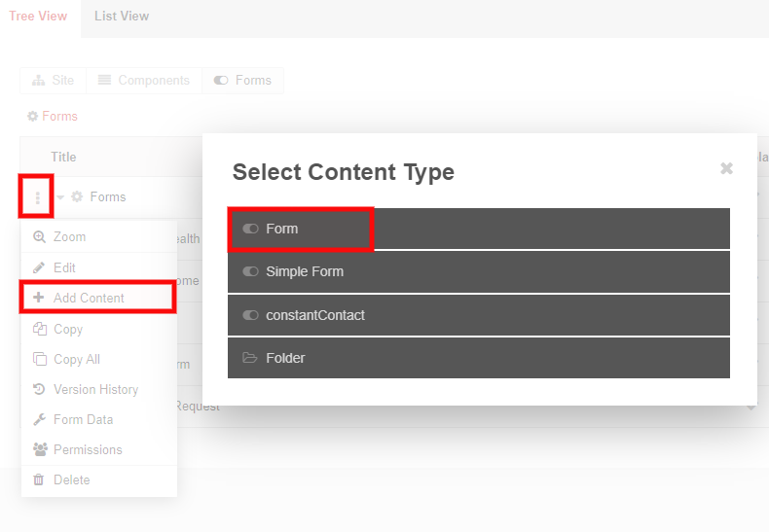Open the Tree View tab
Image resolution: width=769 pixels, height=532 pixels.
(38, 17)
